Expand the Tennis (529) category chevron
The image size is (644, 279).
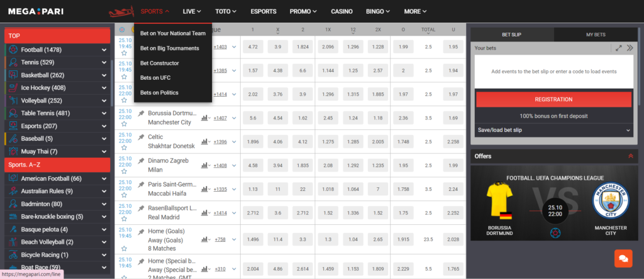(x=104, y=63)
